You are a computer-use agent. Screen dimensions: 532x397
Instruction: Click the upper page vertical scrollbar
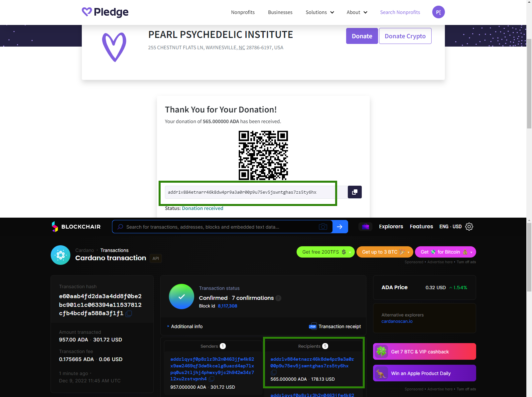point(529,83)
